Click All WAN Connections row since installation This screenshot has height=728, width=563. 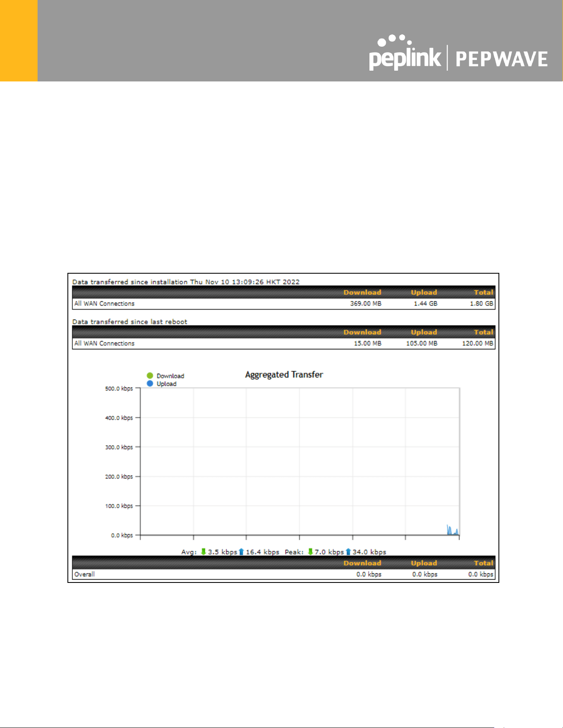point(284,303)
